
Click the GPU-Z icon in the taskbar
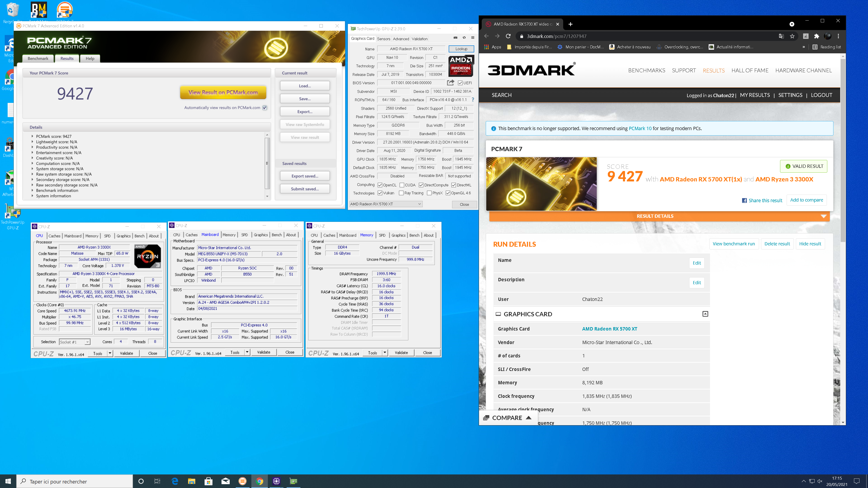point(293,481)
